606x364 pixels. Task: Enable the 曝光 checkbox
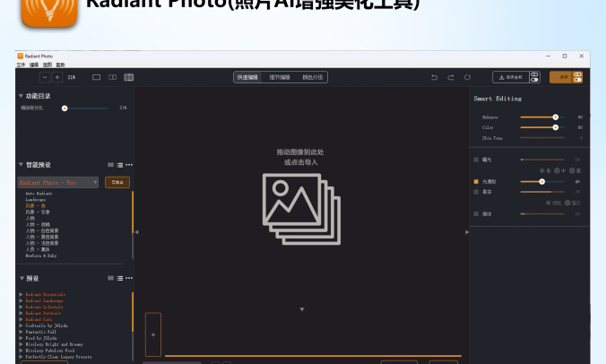[x=476, y=160]
